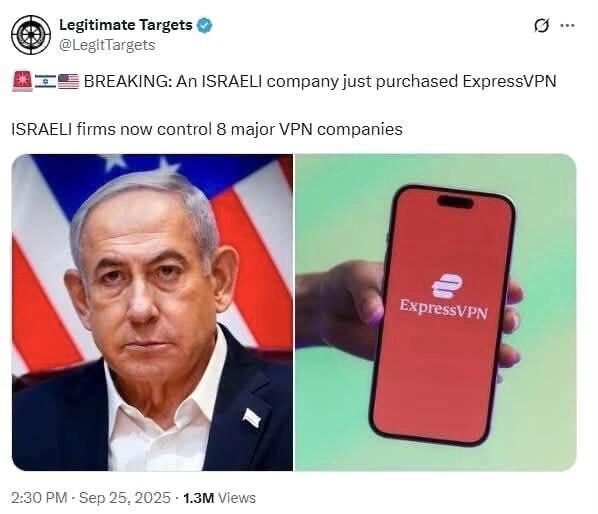Open the @LegitTargets handle link
This screenshot has width=598, height=514.
coord(107,45)
